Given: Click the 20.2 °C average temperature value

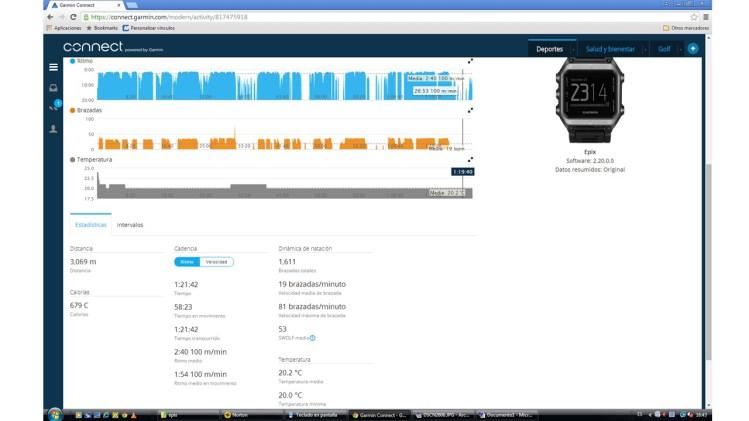Looking at the screenshot, I should click(290, 373).
